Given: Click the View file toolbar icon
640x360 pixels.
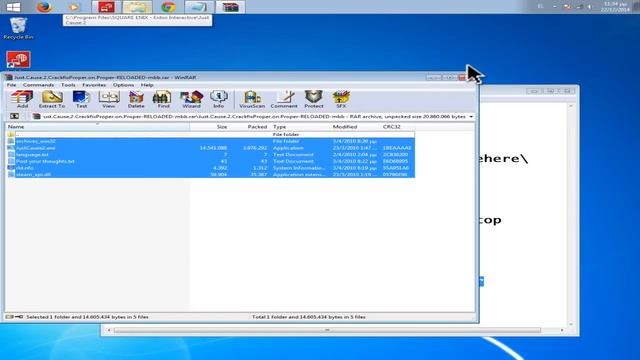Looking at the screenshot, I should point(109,99).
